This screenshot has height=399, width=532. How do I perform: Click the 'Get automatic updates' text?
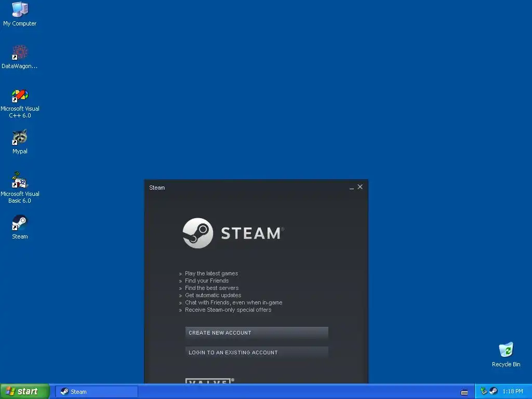(x=213, y=295)
